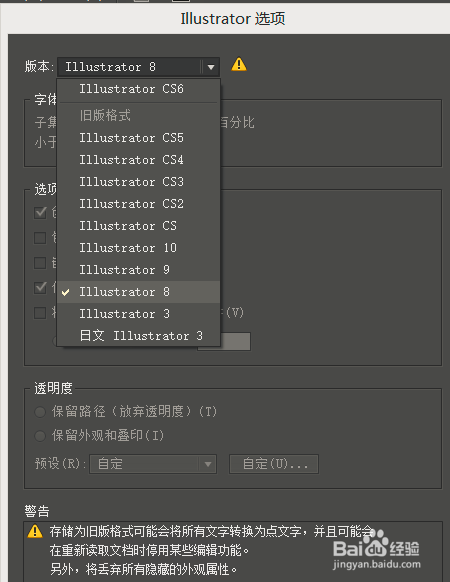This screenshot has width=450, height=582.
Task: Select 保留路径 (放弃透明度) radio button
Action: 40,412
